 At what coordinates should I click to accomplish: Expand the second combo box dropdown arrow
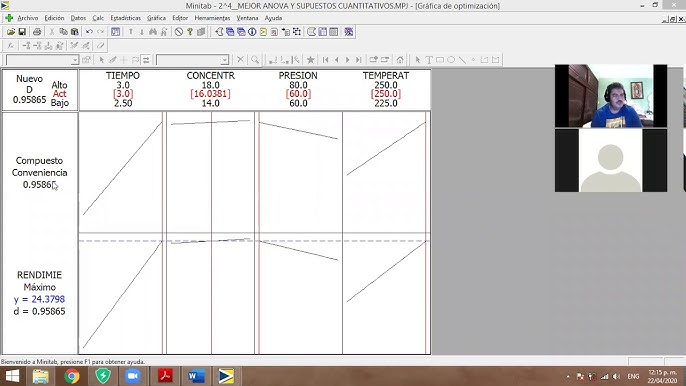click(224, 60)
